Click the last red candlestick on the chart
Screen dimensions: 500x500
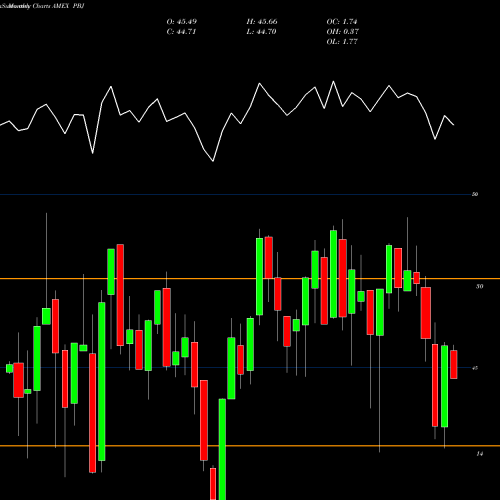[x=454, y=364]
